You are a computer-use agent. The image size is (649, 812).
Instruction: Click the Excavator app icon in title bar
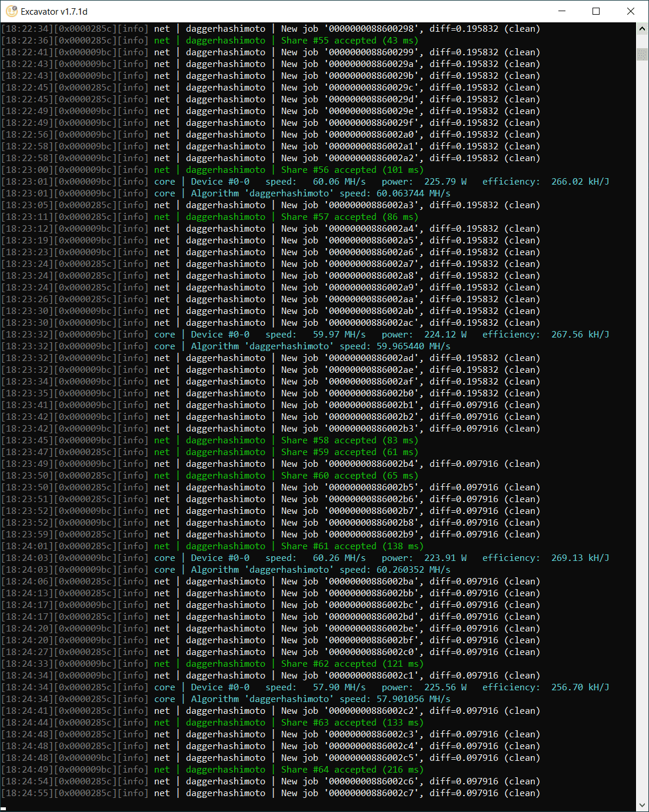[x=11, y=11]
